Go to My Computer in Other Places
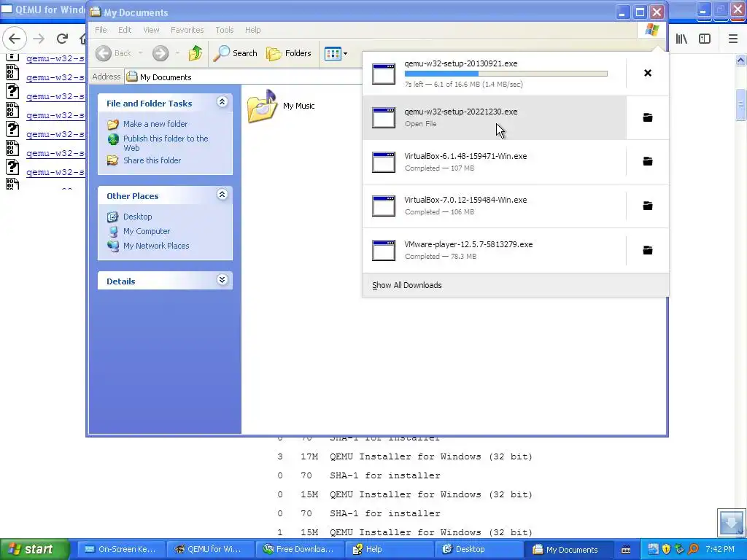This screenshot has height=560, width=747. point(146,231)
